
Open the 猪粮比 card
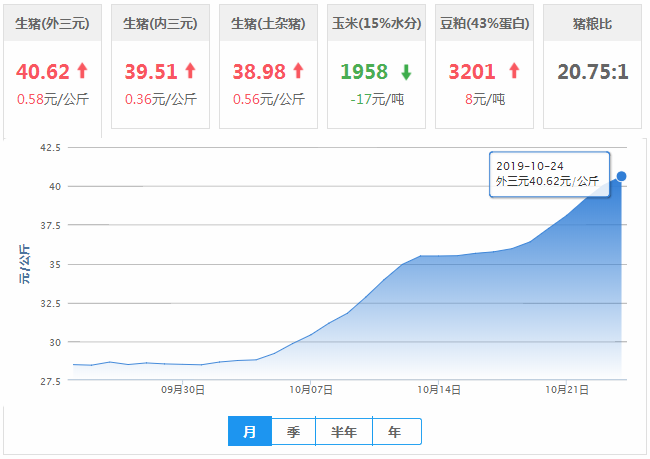592,66
